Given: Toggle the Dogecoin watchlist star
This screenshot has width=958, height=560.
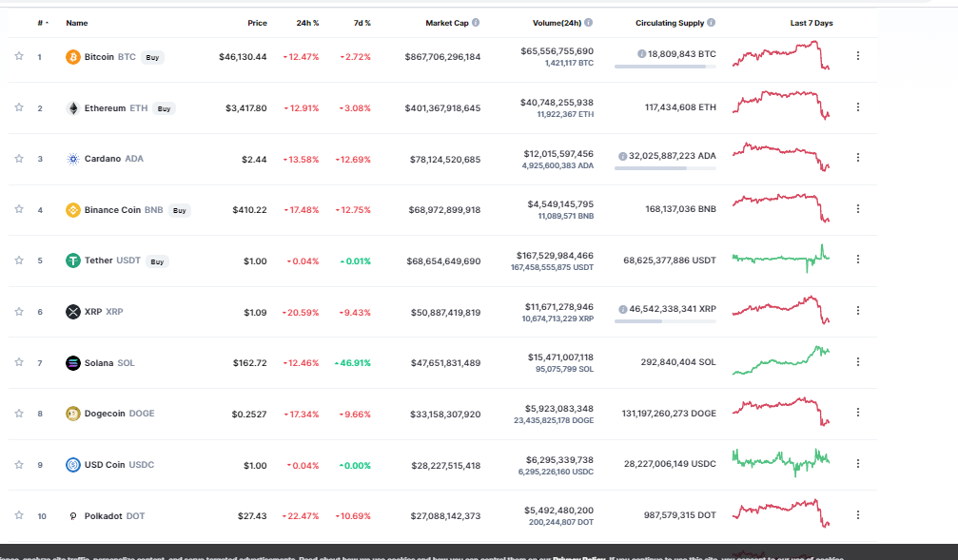Looking at the screenshot, I should [x=19, y=414].
